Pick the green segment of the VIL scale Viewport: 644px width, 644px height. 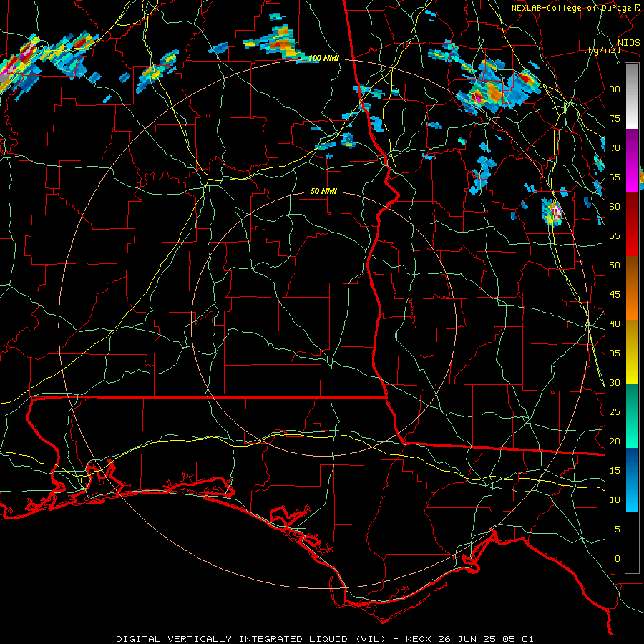point(632,416)
